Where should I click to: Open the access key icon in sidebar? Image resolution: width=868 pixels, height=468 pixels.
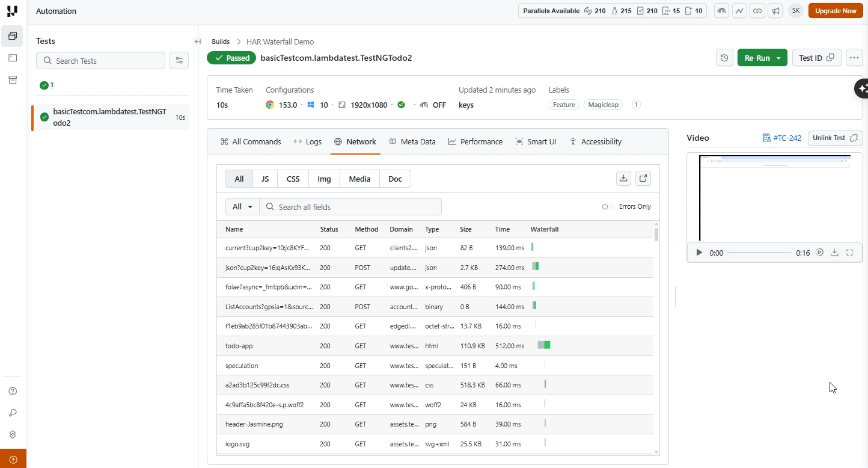13,413
